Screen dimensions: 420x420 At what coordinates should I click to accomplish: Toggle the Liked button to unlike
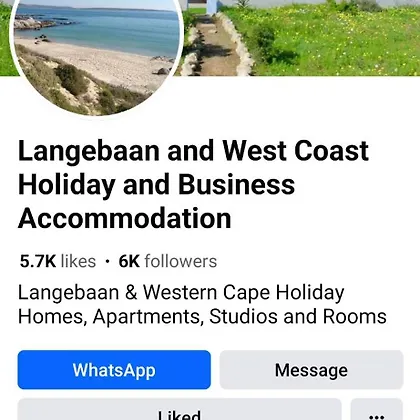[179, 409]
